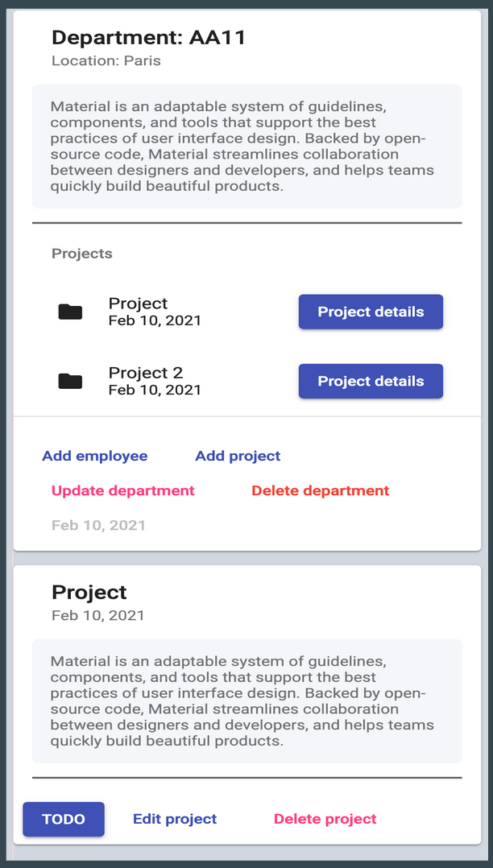Screen dimensions: 493x868
Task: Open Project details for first project
Action: (x=371, y=312)
